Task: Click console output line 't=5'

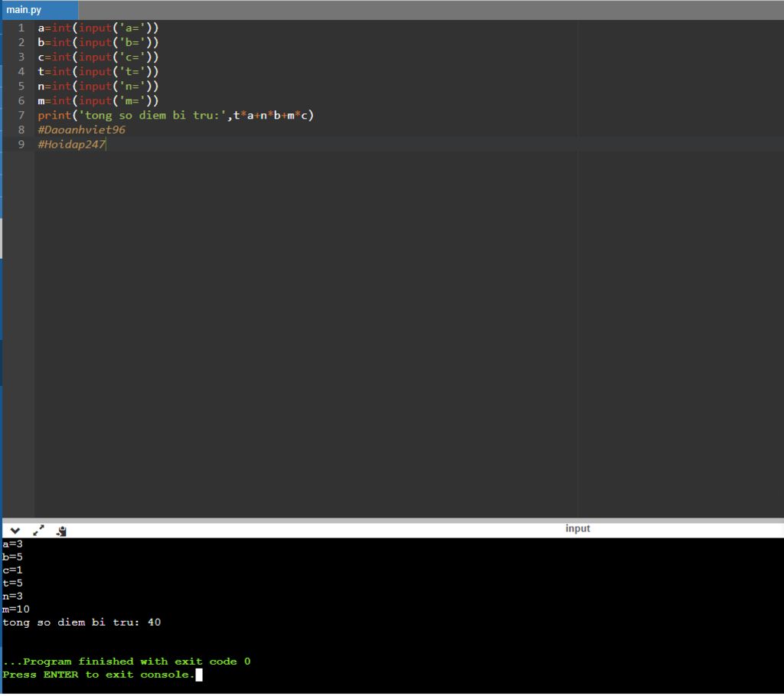Action: tap(12, 583)
